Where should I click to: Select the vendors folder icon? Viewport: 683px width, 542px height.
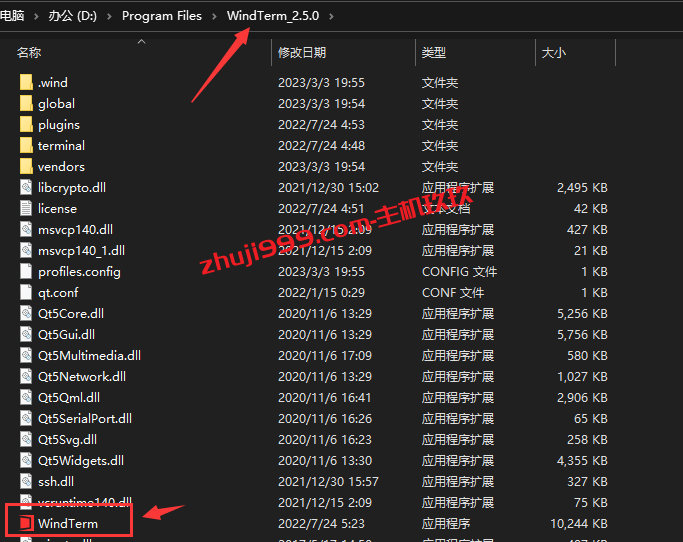pyautogui.click(x=26, y=166)
